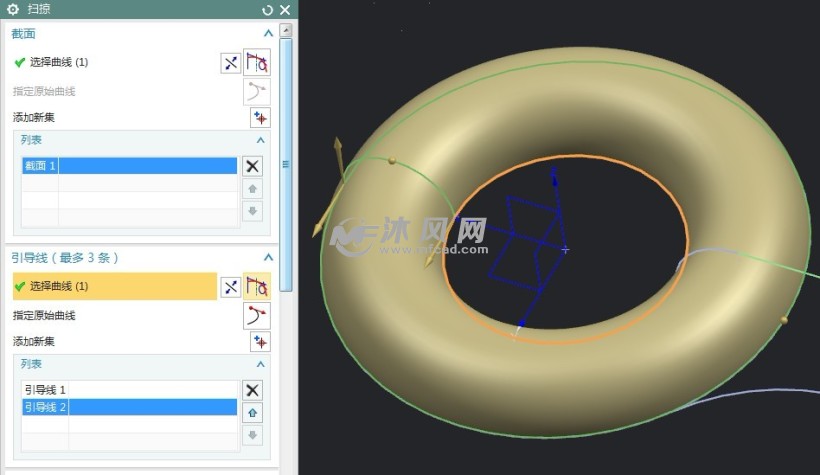This screenshot has width=820, height=475.
Task: Collapse the 引导线 列表 group
Action: 260,364
